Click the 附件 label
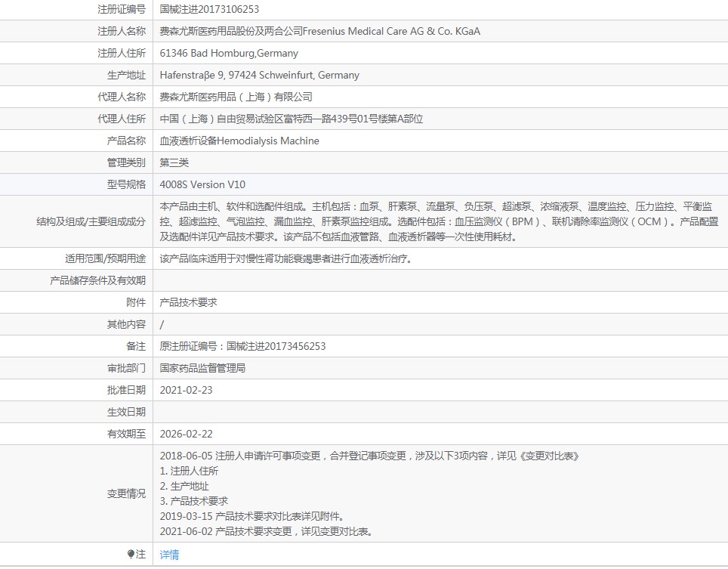 (x=136, y=302)
